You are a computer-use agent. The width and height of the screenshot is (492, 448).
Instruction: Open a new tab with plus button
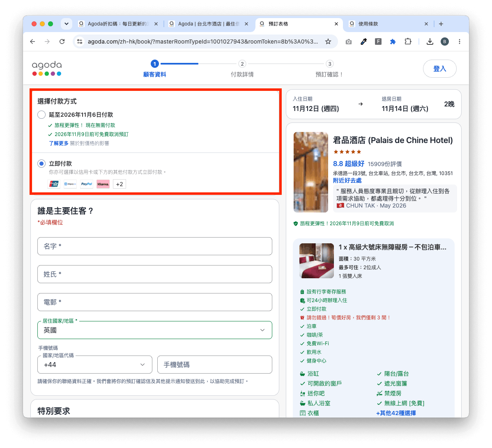click(441, 24)
